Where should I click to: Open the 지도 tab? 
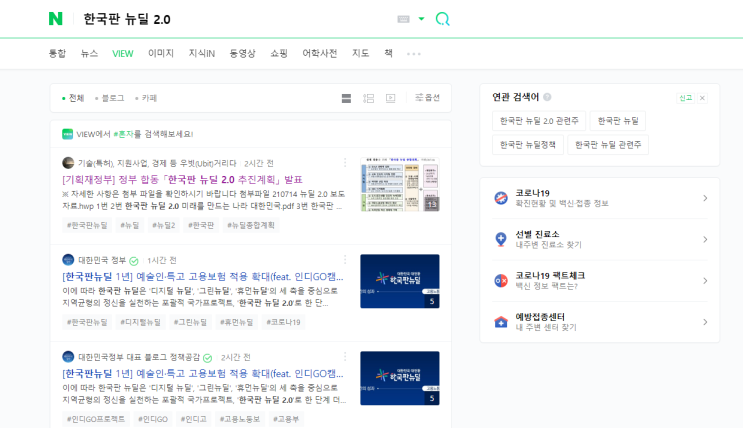pos(360,53)
